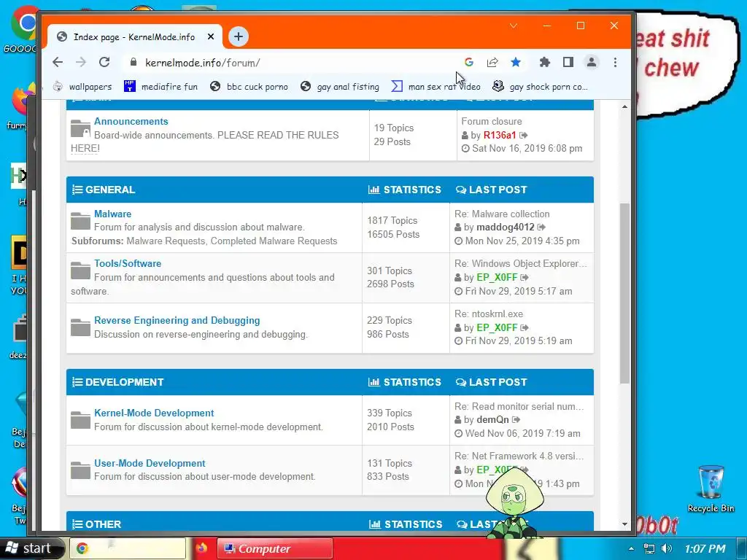
Task: Open the Extensions puzzle icon
Action: tap(544, 63)
